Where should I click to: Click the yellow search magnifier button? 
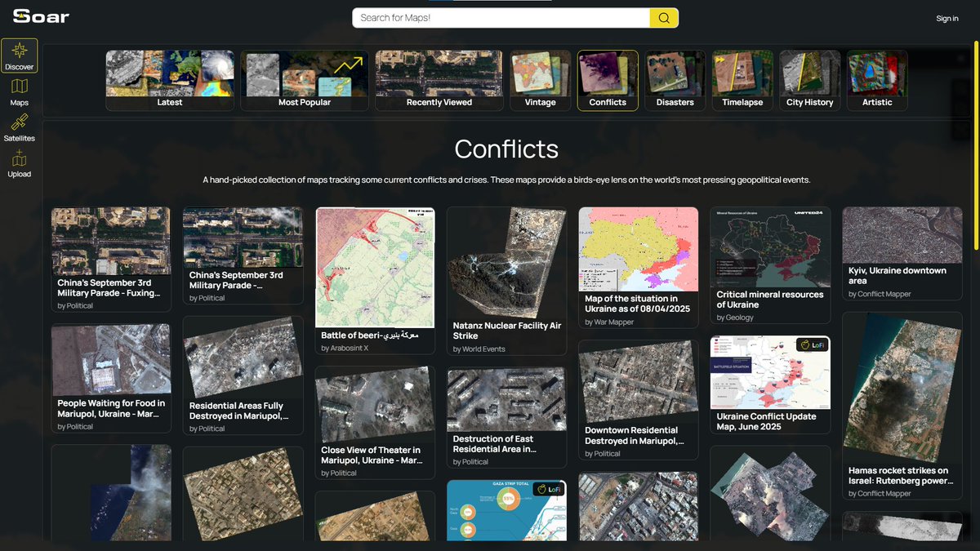click(x=663, y=17)
